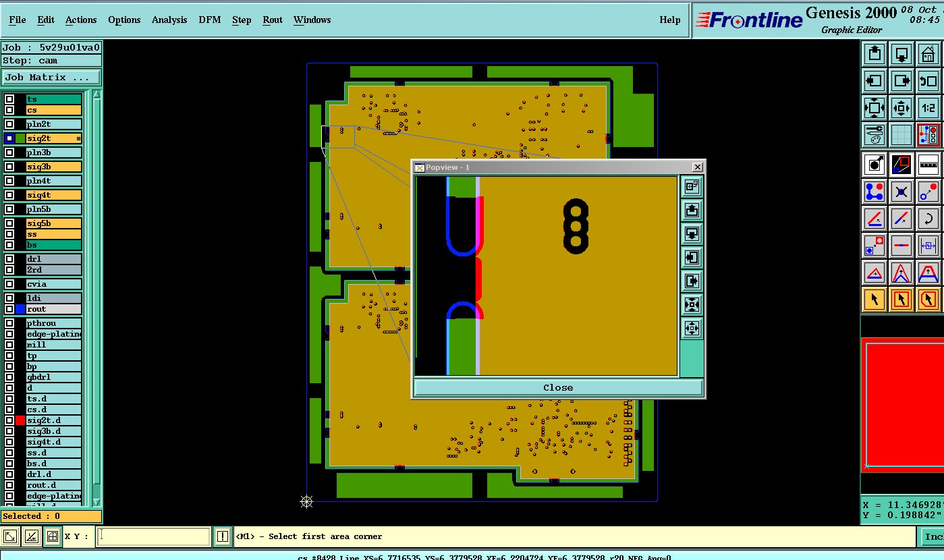Open the Help menu
Image resolution: width=944 pixels, height=560 pixels.
(x=670, y=20)
